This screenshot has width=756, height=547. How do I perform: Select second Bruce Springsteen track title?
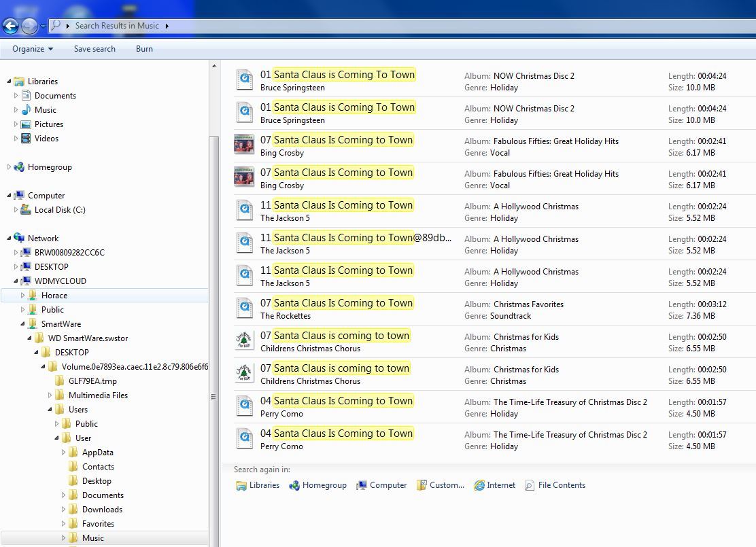[x=337, y=107]
